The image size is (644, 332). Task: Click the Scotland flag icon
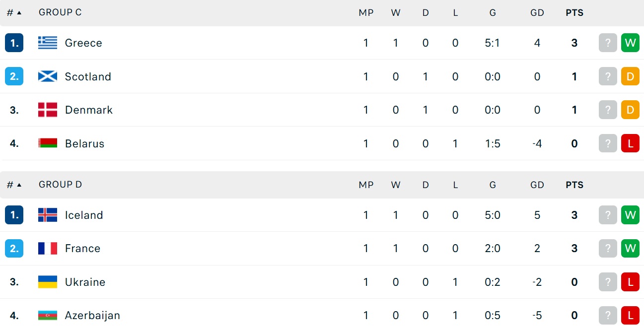point(48,76)
